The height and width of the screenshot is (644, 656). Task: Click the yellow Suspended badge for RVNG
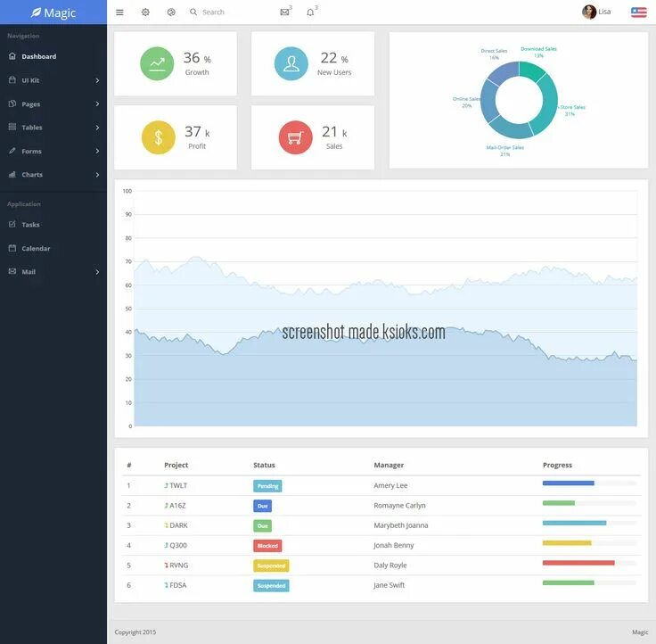(x=271, y=566)
